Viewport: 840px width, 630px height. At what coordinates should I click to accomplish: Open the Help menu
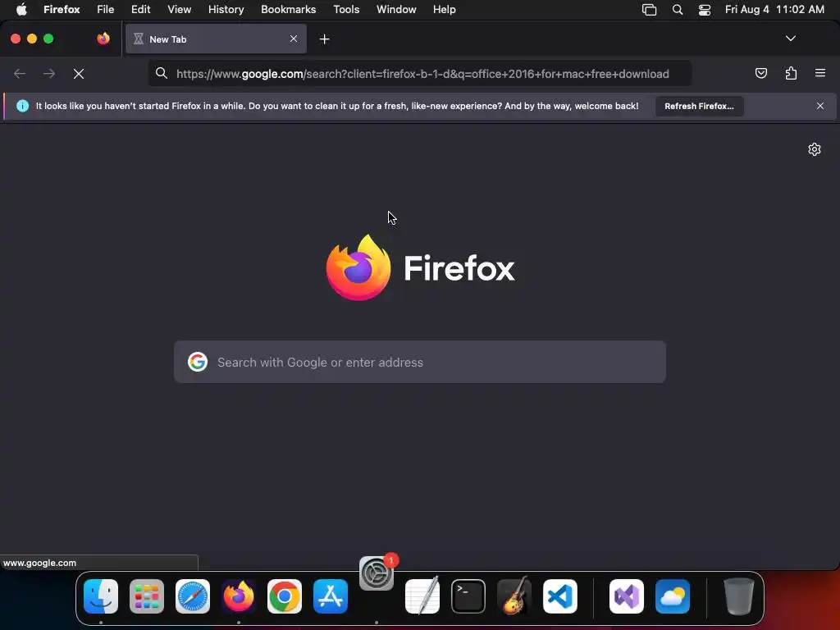[444, 10]
